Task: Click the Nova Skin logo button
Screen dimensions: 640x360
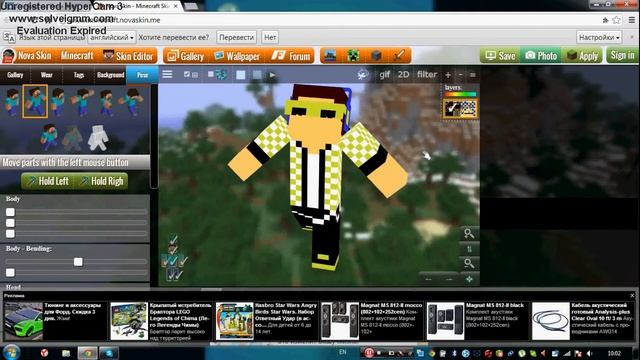Action: pos(27,56)
